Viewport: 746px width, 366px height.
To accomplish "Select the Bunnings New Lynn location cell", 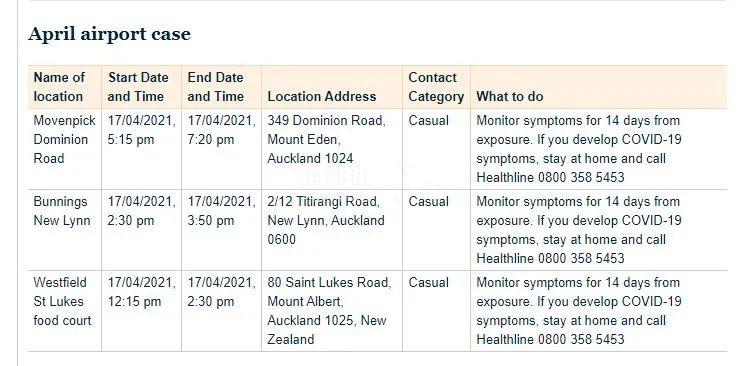I will point(62,211).
